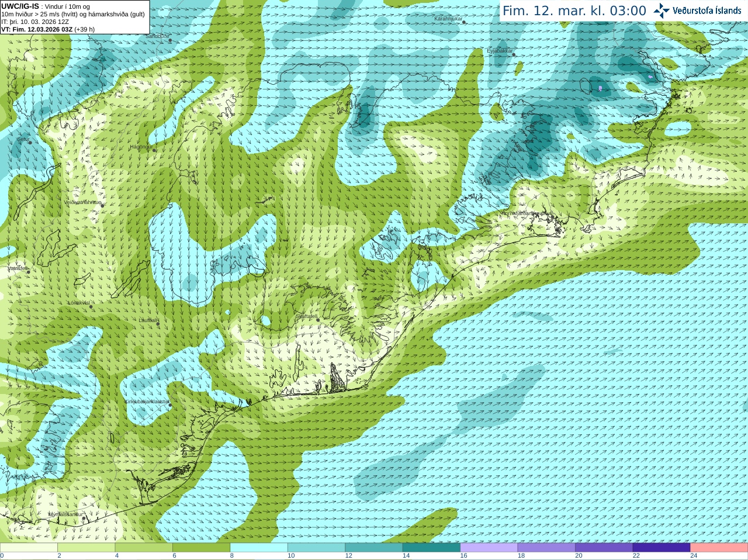Click the pink above-24 m/s legend color
This screenshot has width=748, height=560.
719,548
